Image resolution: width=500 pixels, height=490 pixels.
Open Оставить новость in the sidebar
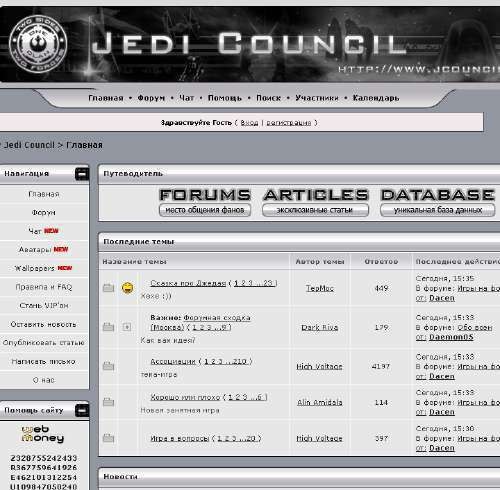click(44, 324)
